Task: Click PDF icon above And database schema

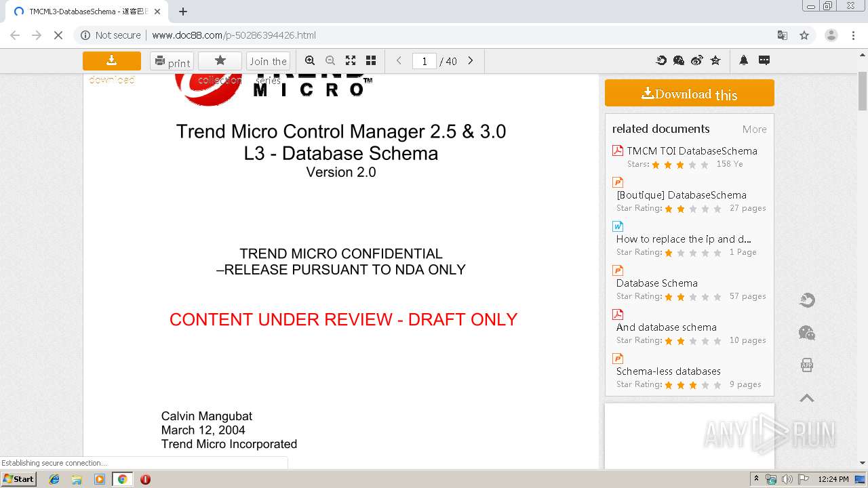Action: [618, 314]
